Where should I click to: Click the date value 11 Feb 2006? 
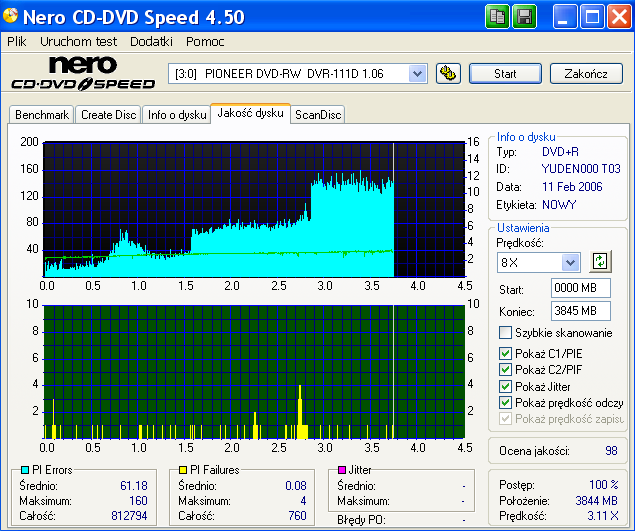coord(572,187)
